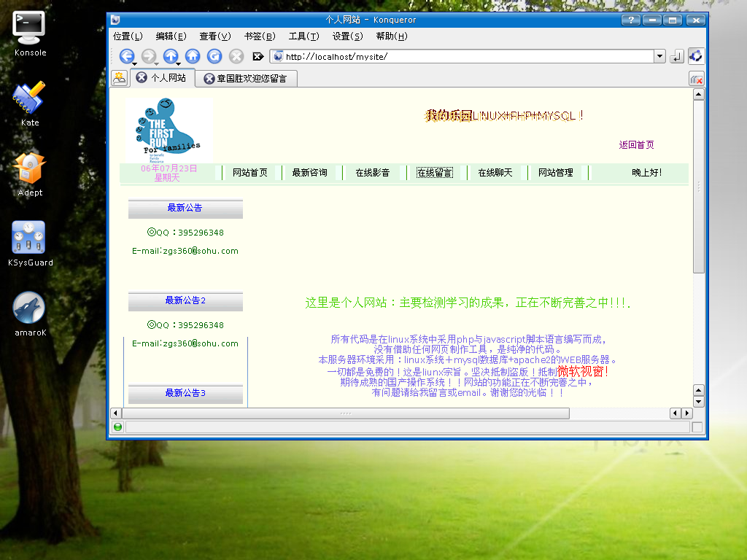Click the close icon on 章国胜欢迎您留言 tab
Screen dimensions: 747x560
tap(209, 79)
